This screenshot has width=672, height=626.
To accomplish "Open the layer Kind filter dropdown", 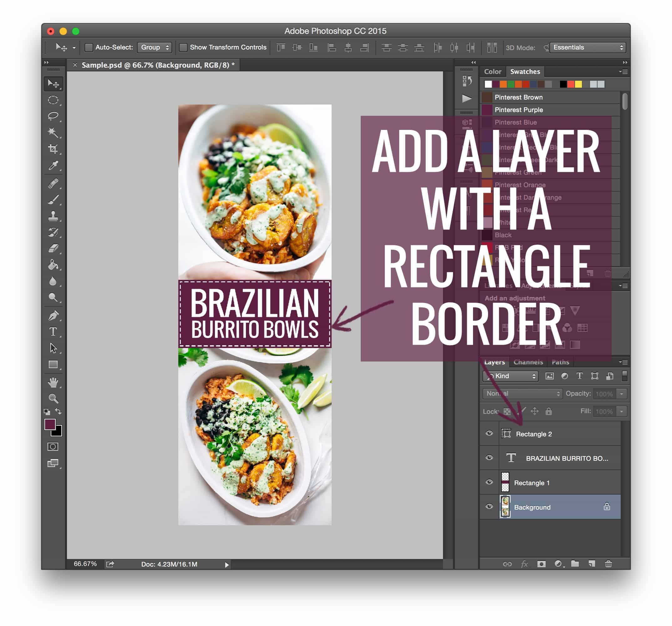I will [511, 376].
